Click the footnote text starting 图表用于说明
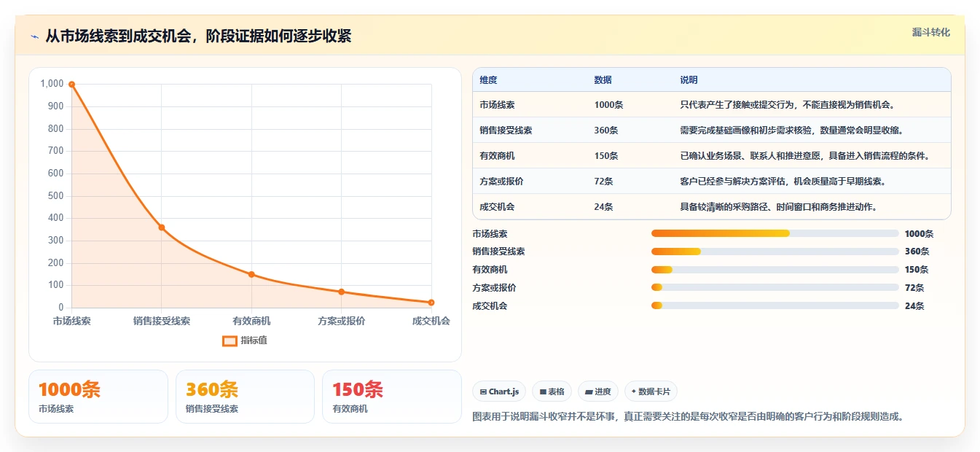 (x=689, y=417)
